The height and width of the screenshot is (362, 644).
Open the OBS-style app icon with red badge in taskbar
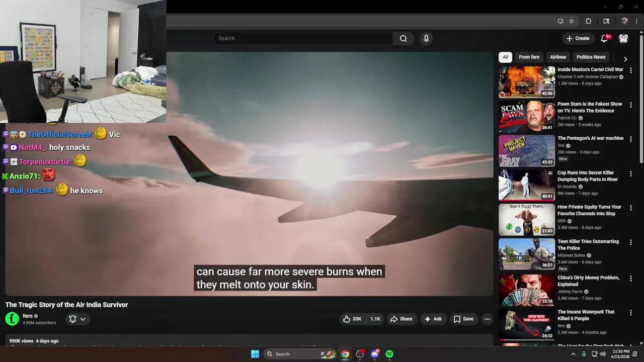360,354
